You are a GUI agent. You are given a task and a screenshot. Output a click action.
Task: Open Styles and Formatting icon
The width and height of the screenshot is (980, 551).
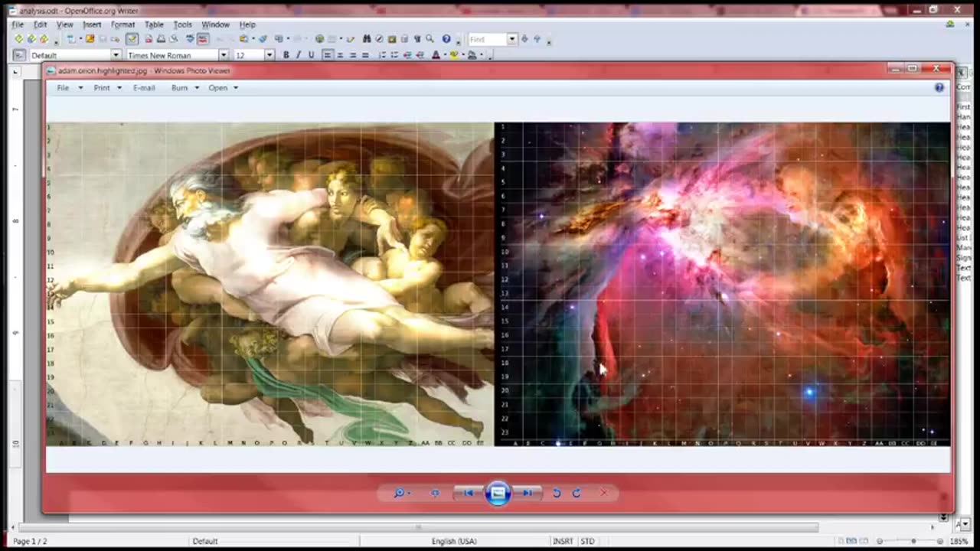click(19, 55)
